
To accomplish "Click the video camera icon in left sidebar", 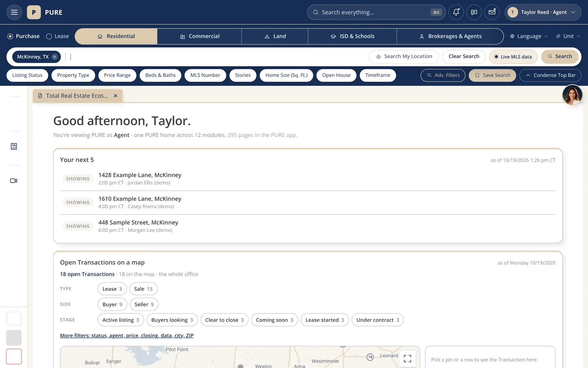I will coord(14,181).
